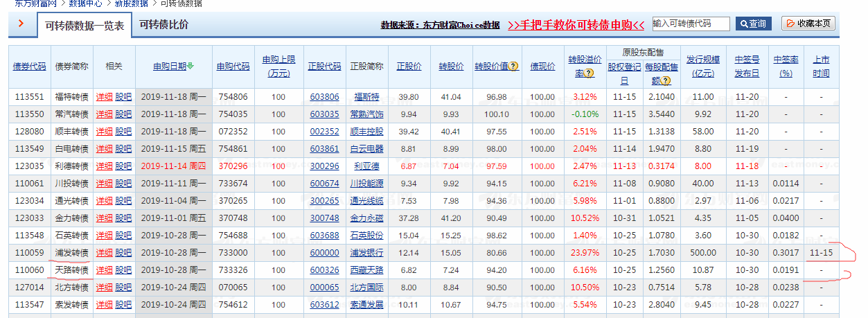Viewport: 868px width, 318px height.
Task: Sort by 发行规模 column header
Action: tap(703, 67)
